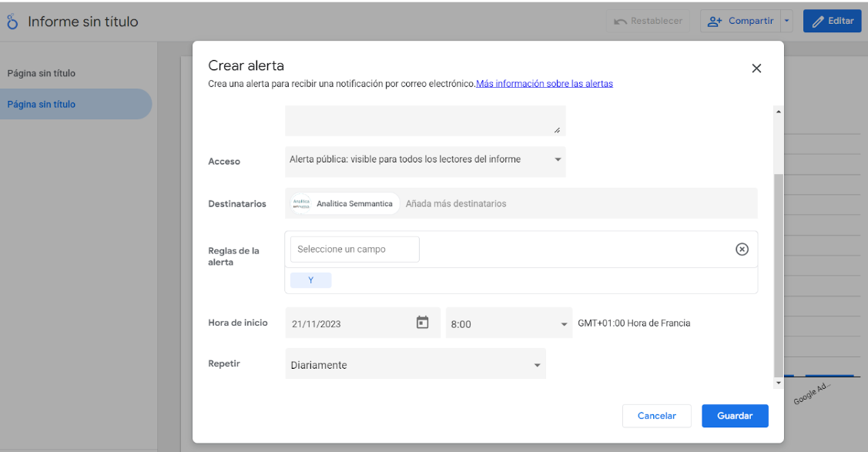Click the Analitica Semmantica recipient chip
This screenshot has height=452, width=868.
coord(345,204)
